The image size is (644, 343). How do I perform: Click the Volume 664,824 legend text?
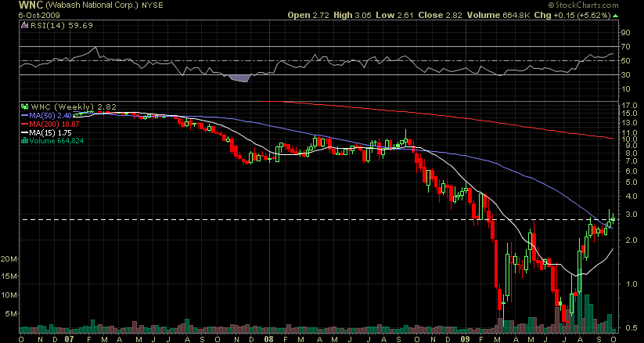56,141
